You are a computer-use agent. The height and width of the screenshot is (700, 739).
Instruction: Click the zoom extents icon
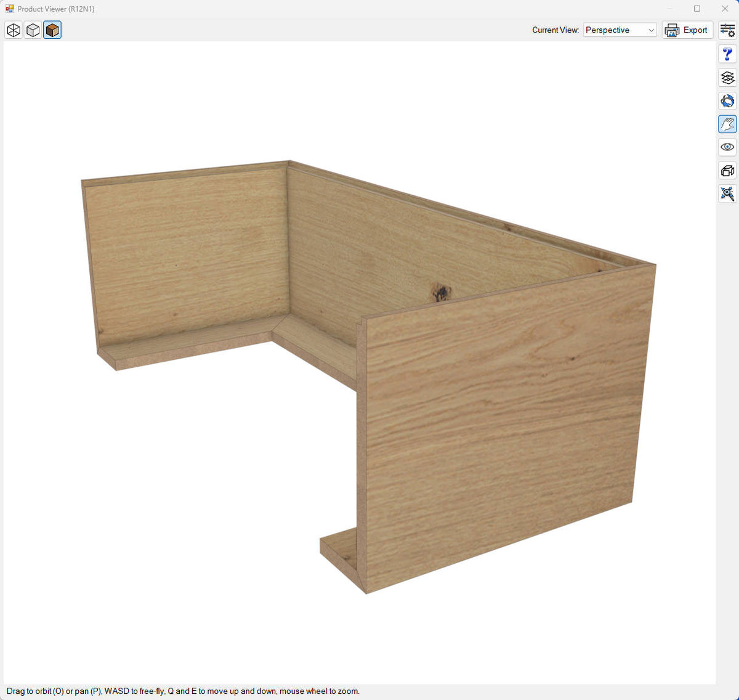pos(727,193)
